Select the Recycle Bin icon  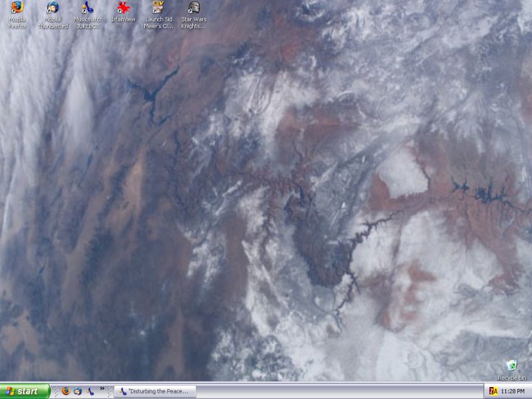(x=511, y=366)
